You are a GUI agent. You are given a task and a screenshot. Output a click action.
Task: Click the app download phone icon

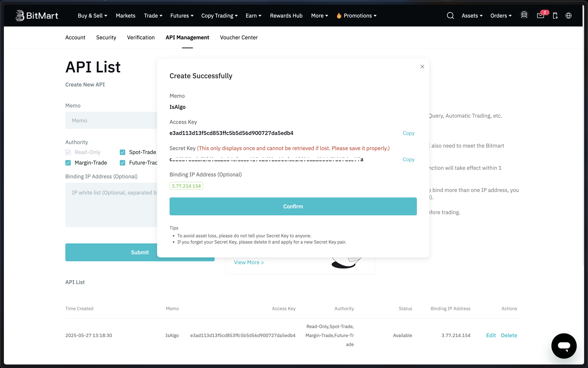555,16
